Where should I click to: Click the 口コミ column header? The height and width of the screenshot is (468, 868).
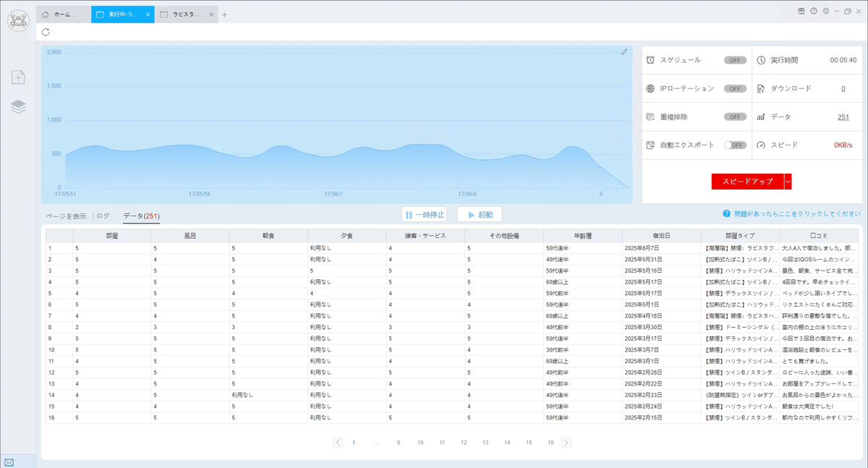pos(818,236)
